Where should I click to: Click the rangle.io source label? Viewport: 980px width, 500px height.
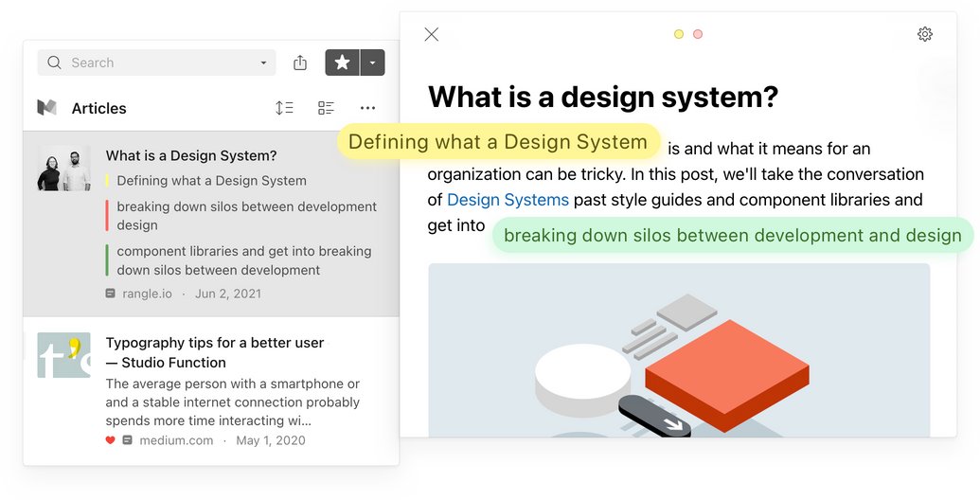(x=147, y=294)
